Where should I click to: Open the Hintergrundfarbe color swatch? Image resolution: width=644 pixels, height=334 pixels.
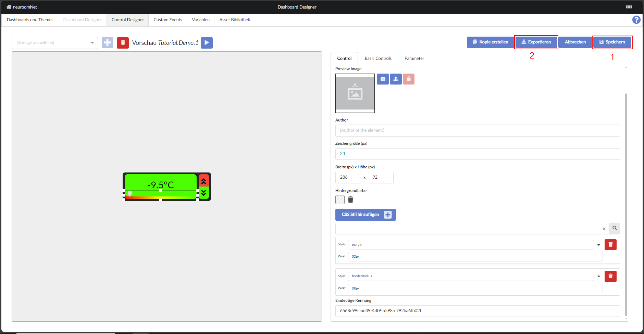point(340,200)
